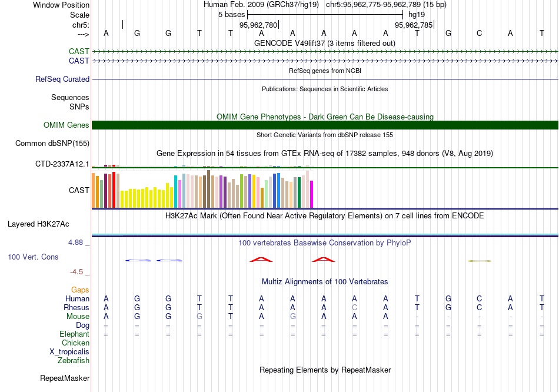Click the ---> strand direction arrow label
The image size is (559, 392).
click(84, 34)
